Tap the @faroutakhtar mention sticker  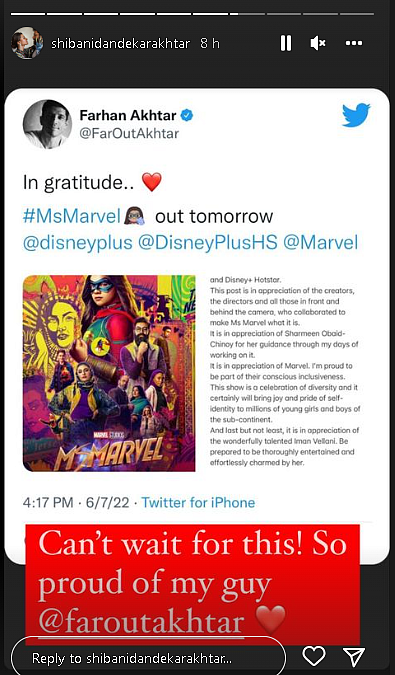coord(141,622)
